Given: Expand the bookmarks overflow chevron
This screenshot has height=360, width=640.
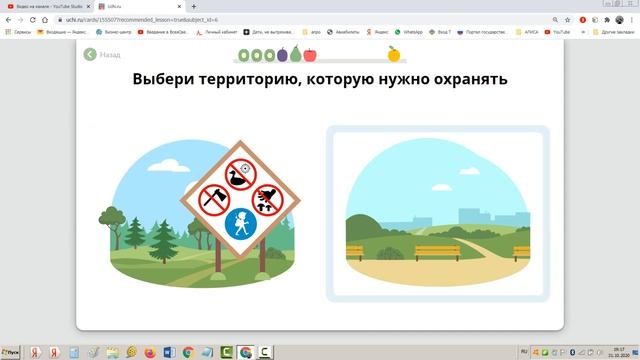Looking at the screenshot, I should coord(583,32).
